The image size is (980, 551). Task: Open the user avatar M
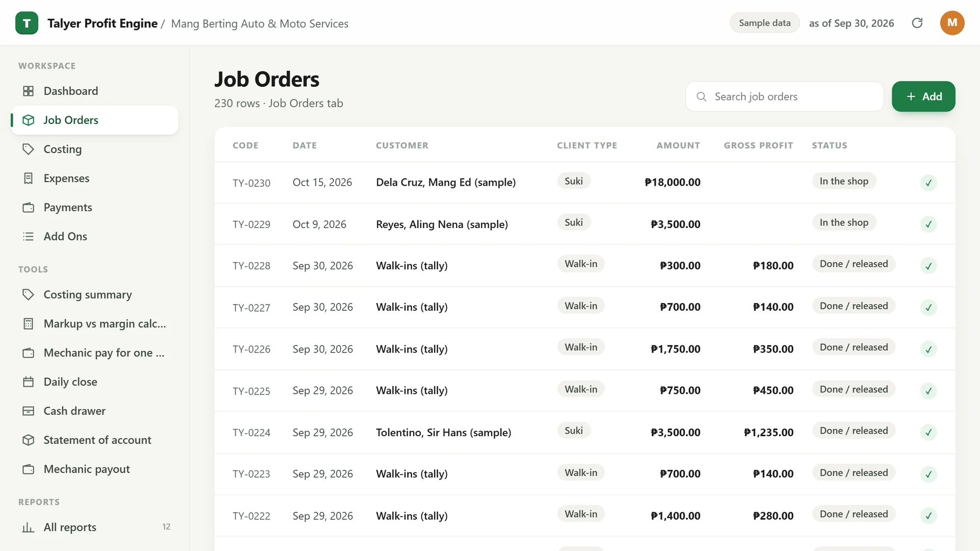click(x=952, y=23)
